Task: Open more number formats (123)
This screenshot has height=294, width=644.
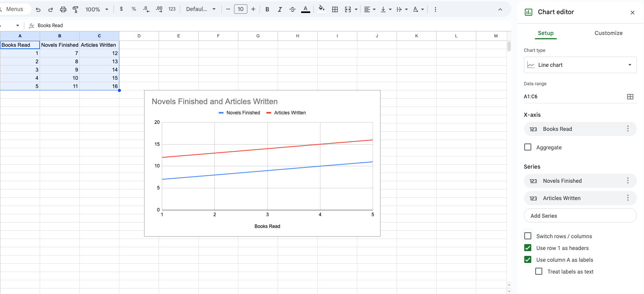Action: 172,9
